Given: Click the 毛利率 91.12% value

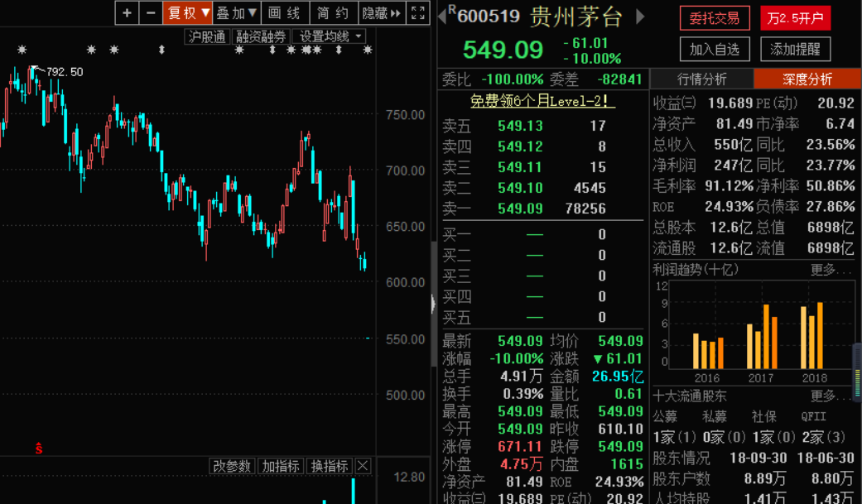Looking at the screenshot, I should [729, 186].
